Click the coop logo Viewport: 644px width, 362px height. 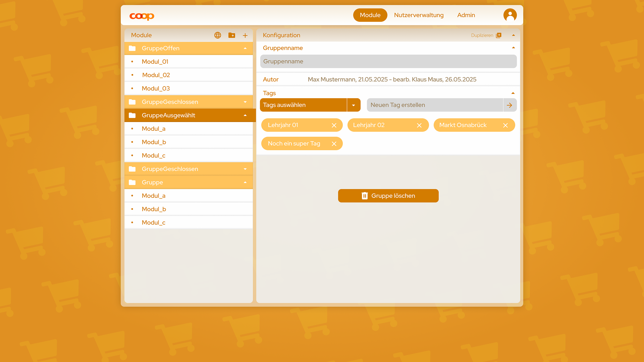[142, 16]
